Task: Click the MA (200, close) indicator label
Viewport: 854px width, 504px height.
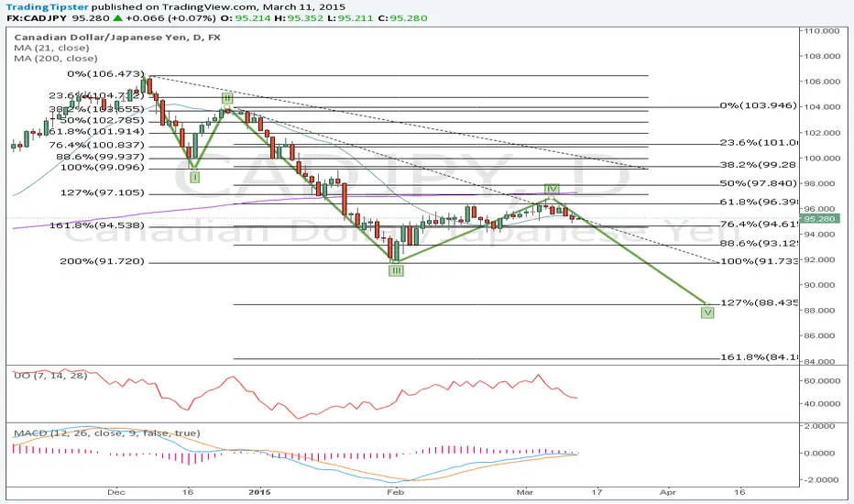Action: pos(56,59)
